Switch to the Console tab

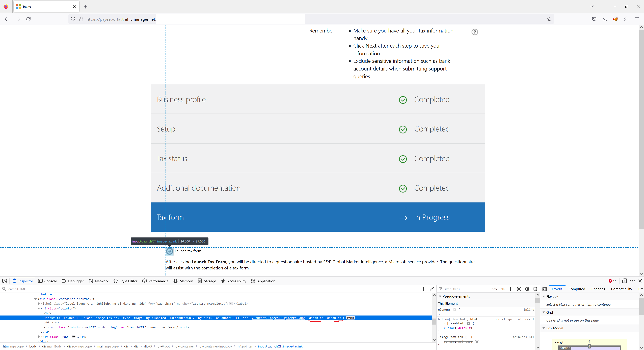(47, 281)
